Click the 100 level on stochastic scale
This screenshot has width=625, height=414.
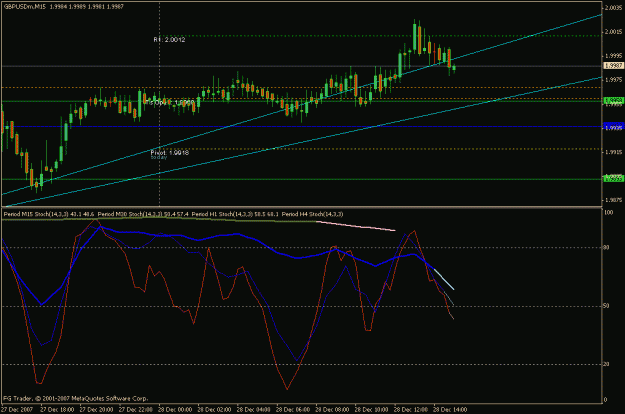click(x=609, y=213)
